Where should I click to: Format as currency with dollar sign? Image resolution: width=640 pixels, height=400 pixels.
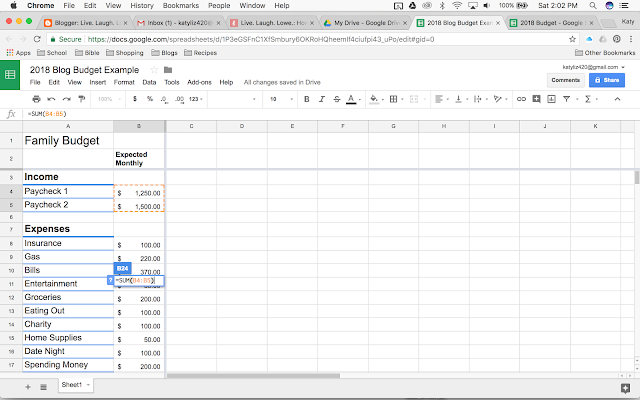pyautogui.click(x=135, y=99)
